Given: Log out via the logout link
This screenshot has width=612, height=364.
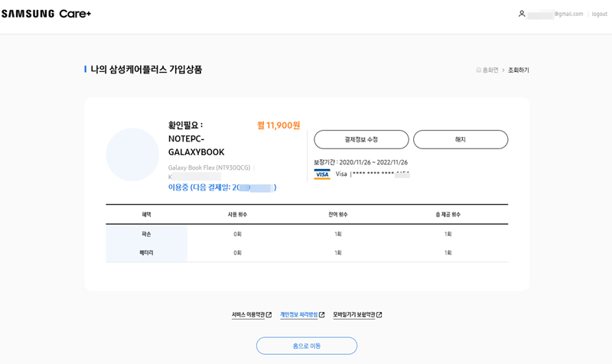Looking at the screenshot, I should coord(599,14).
